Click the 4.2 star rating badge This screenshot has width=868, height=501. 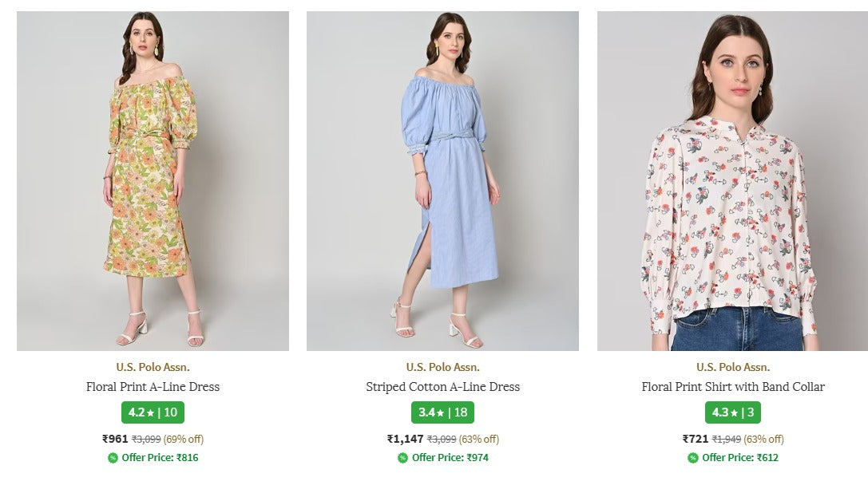[x=153, y=412]
